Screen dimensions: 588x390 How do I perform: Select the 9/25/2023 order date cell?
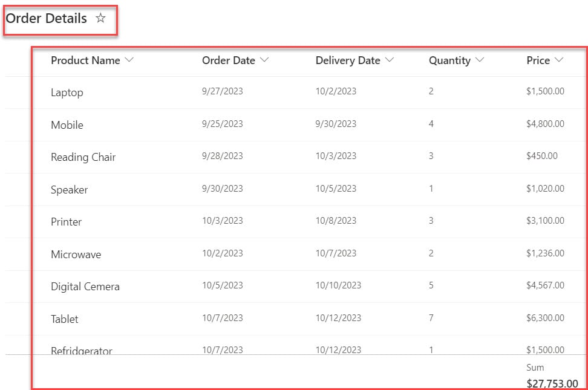(x=223, y=124)
